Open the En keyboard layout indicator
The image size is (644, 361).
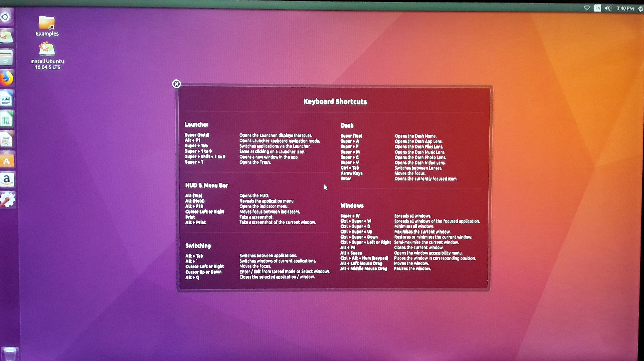(x=598, y=8)
